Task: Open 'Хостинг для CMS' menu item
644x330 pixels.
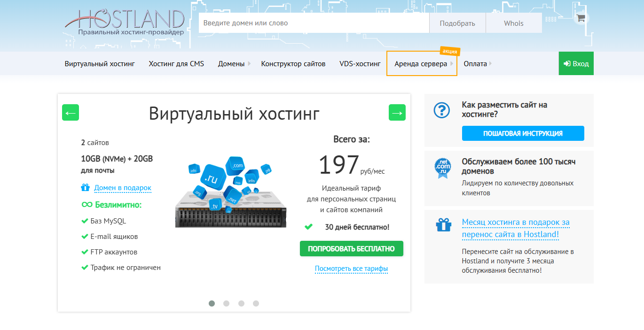Action: [176, 63]
